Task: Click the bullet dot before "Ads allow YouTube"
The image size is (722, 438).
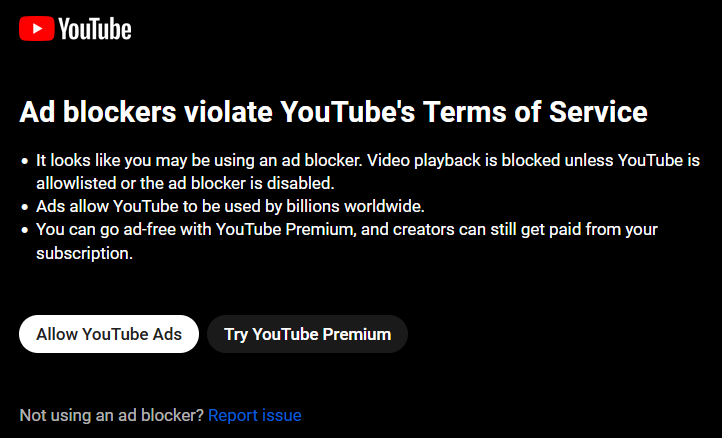Action: tap(25, 208)
